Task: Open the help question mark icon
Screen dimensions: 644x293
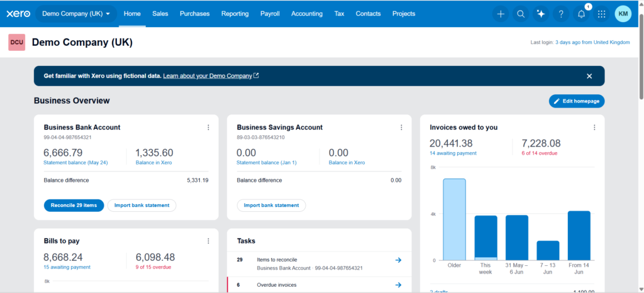Action: click(561, 14)
